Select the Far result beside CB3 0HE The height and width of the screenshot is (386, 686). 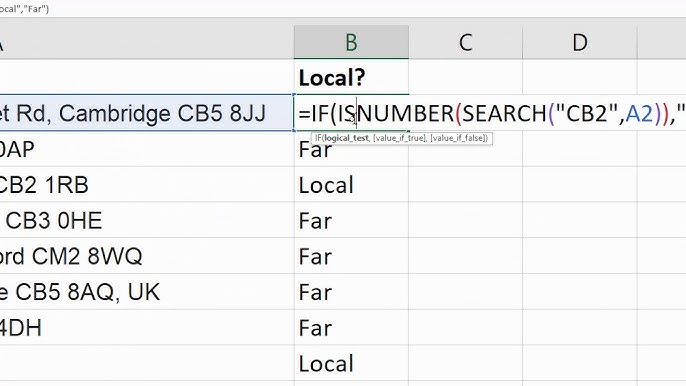click(351, 220)
